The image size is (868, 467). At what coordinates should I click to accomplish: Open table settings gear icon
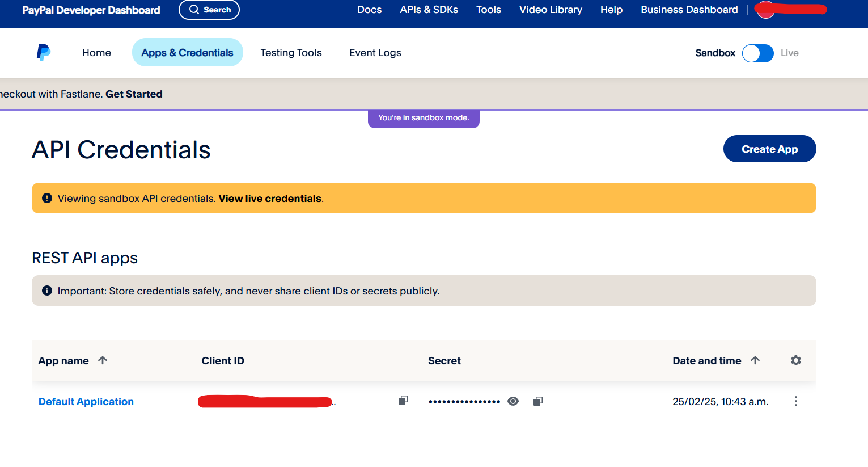(x=796, y=360)
